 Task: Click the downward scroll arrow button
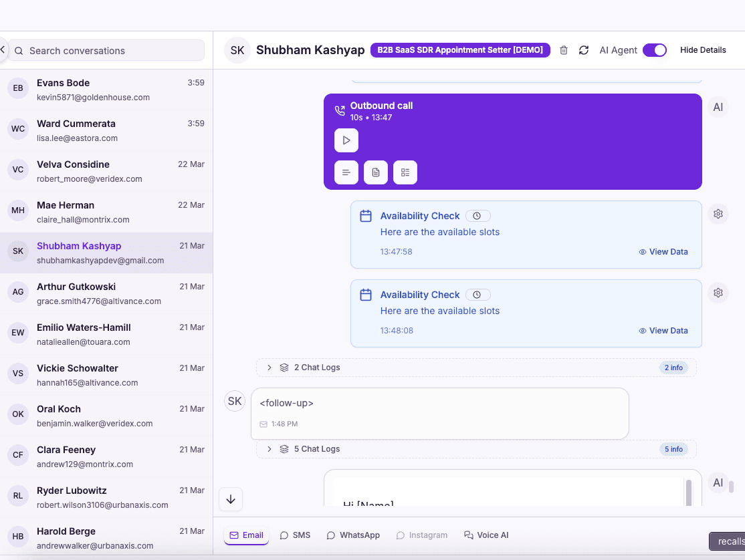tap(230, 499)
